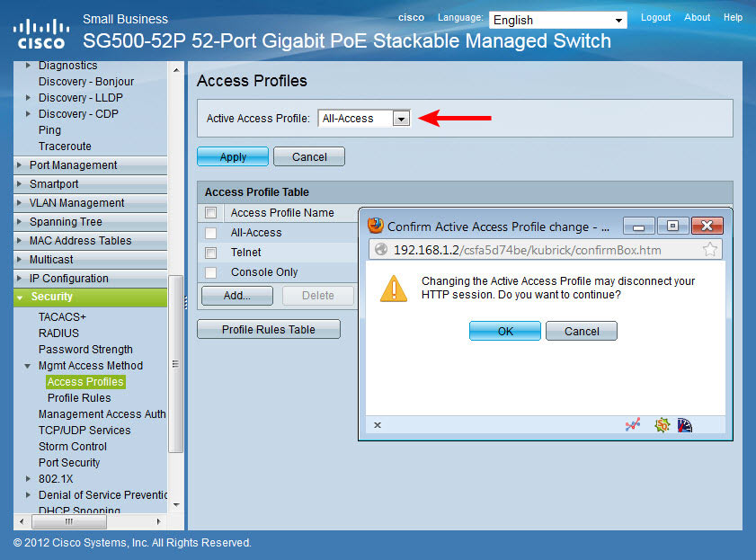The image size is (756, 560).
Task: Open the Multicast section
Action: pyautogui.click(x=91, y=259)
